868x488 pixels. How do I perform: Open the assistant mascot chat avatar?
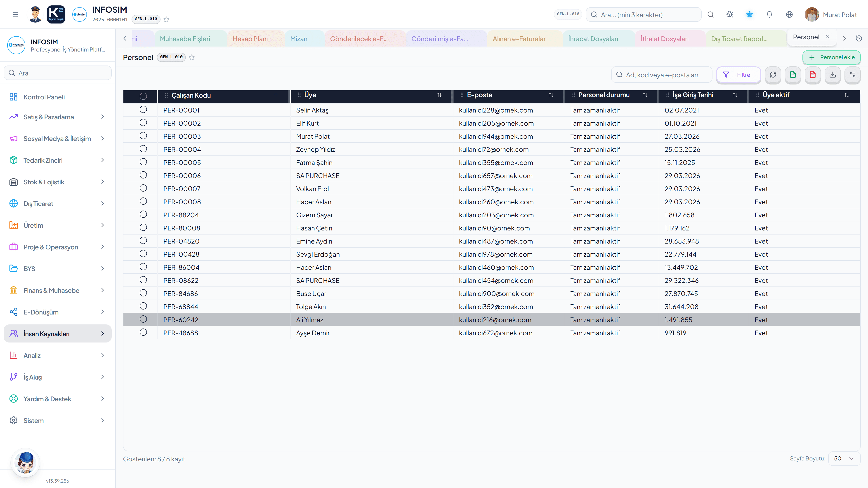pos(25,462)
